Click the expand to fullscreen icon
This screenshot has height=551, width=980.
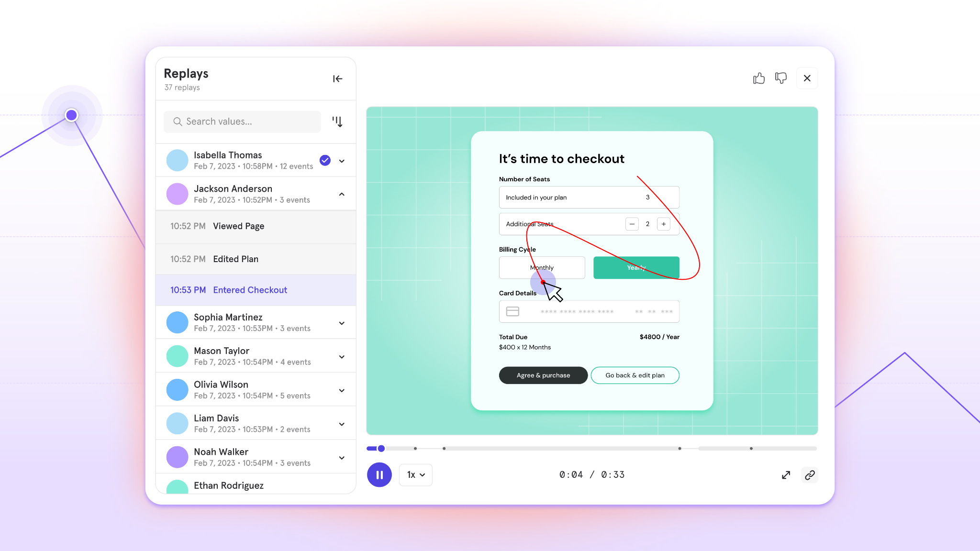click(786, 474)
